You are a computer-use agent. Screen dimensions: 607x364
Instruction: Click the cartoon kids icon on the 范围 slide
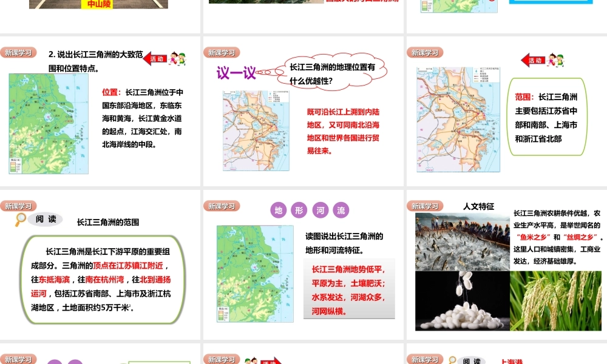click(x=555, y=60)
